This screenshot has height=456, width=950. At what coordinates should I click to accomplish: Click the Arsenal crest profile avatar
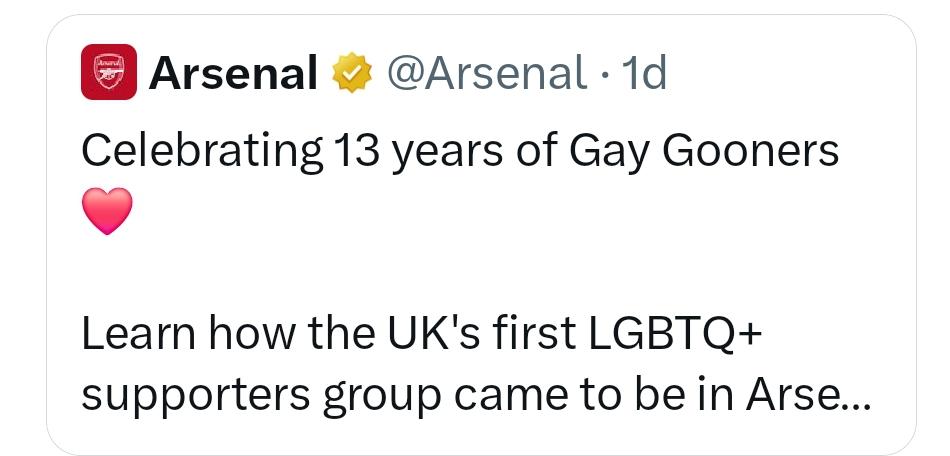tap(108, 72)
